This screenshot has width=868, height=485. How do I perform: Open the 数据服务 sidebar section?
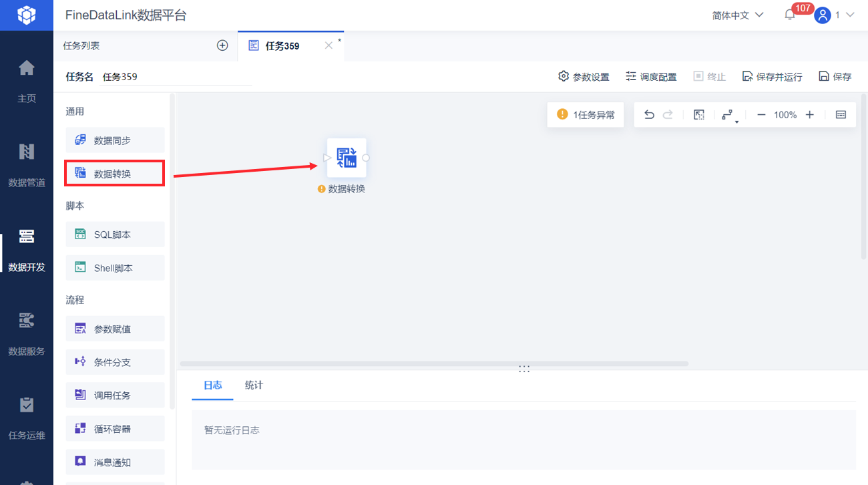[x=27, y=334]
